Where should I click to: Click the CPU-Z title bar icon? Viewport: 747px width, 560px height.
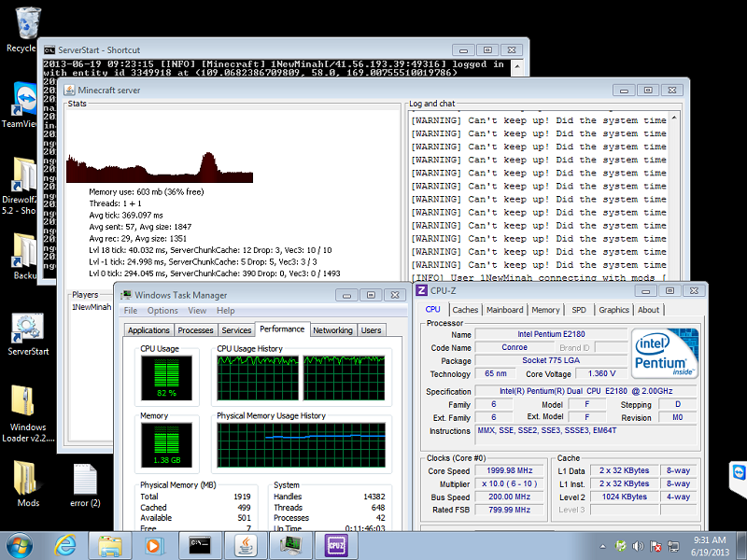(x=422, y=290)
